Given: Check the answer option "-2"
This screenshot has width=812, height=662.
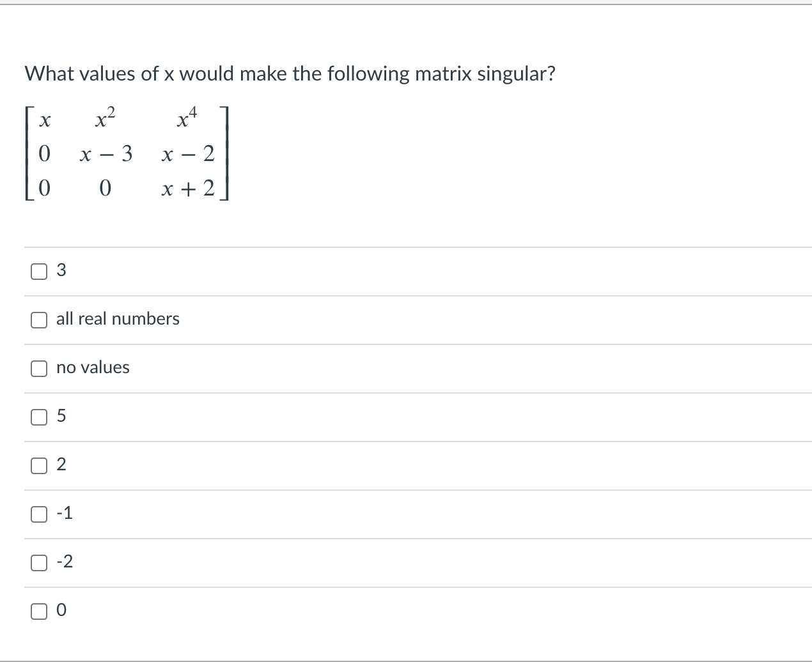Looking at the screenshot, I should [x=38, y=563].
